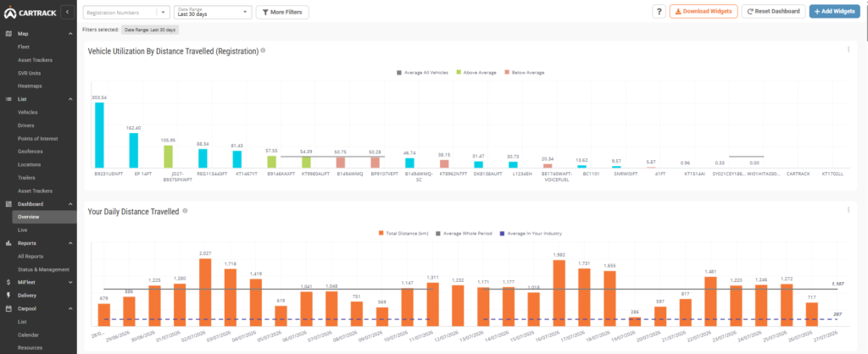
Task: Click the 'KT1702LL' axis label
Action: (832, 174)
